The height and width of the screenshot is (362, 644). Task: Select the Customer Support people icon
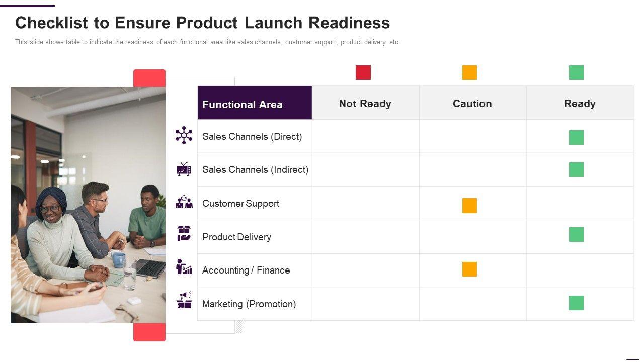tap(184, 202)
